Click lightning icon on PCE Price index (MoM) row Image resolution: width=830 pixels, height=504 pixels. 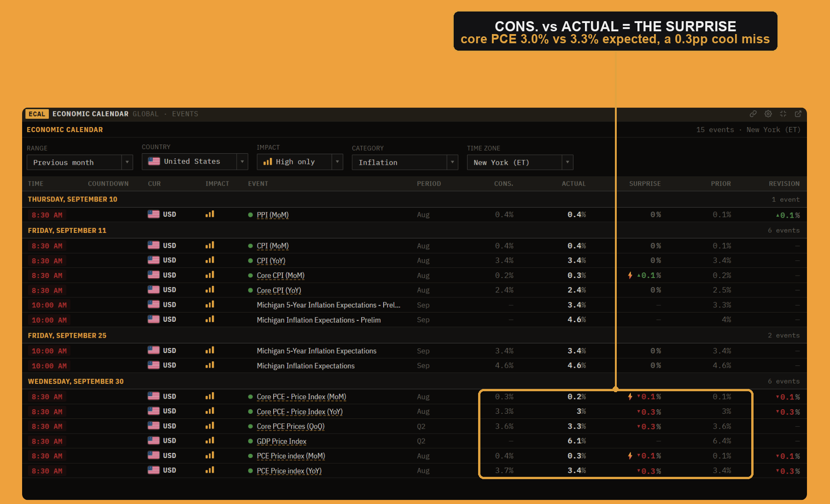pos(630,456)
